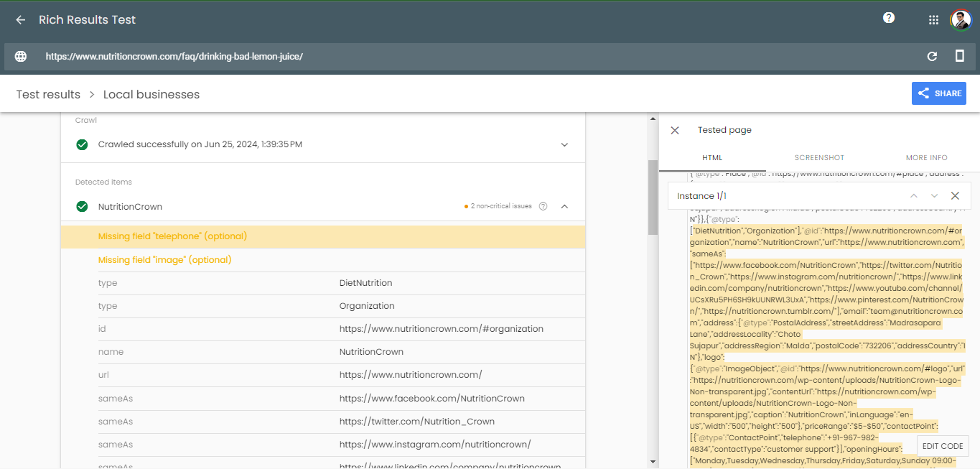Click the globe icon beside the URL
980x469 pixels.
[21, 56]
